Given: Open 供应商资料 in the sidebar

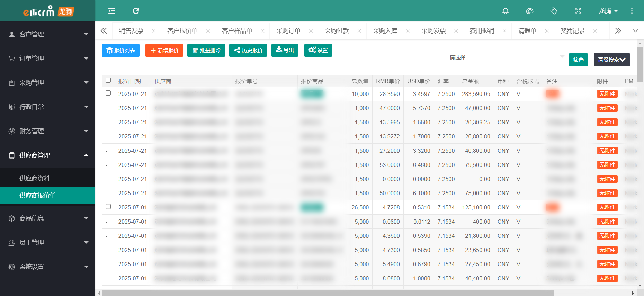Looking at the screenshot, I should click(35, 178).
